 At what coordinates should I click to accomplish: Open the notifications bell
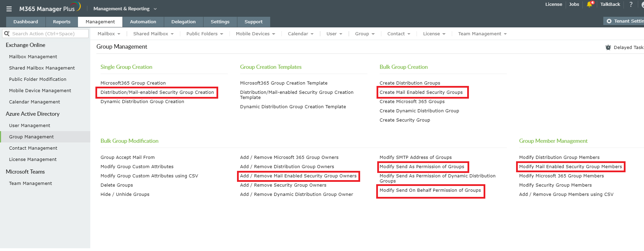590,4
